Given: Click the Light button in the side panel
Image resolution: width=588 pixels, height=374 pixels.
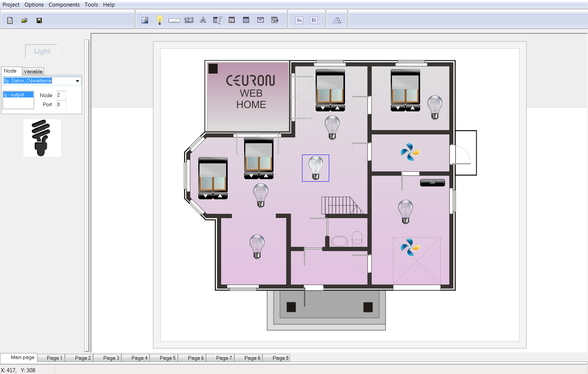Looking at the screenshot, I should pyautogui.click(x=41, y=51).
